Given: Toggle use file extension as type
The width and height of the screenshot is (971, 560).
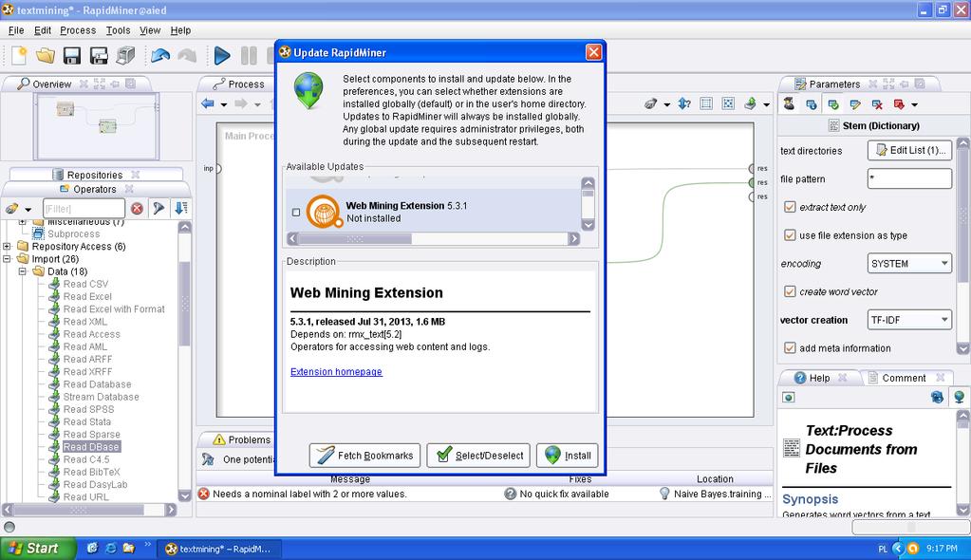Looking at the screenshot, I should 790,234.
